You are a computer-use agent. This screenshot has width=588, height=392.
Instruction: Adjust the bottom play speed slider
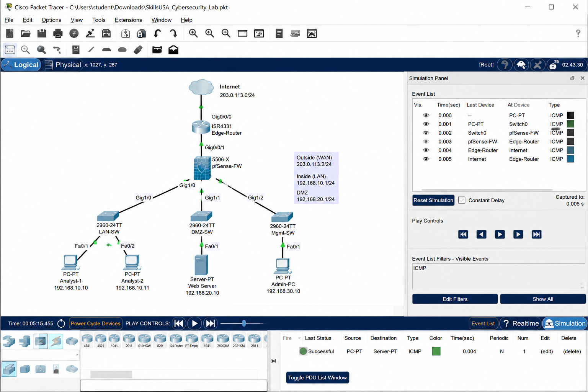coord(244,323)
